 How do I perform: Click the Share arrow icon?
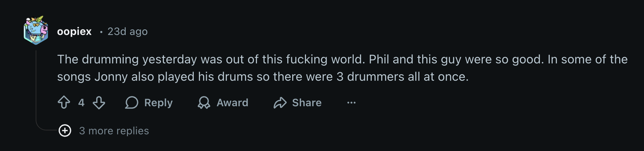click(x=280, y=102)
